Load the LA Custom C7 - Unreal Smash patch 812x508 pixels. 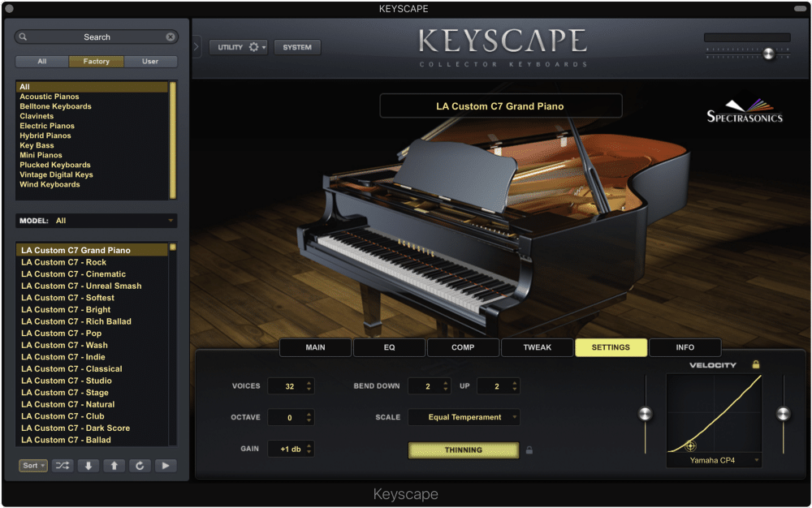coord(81,286)
